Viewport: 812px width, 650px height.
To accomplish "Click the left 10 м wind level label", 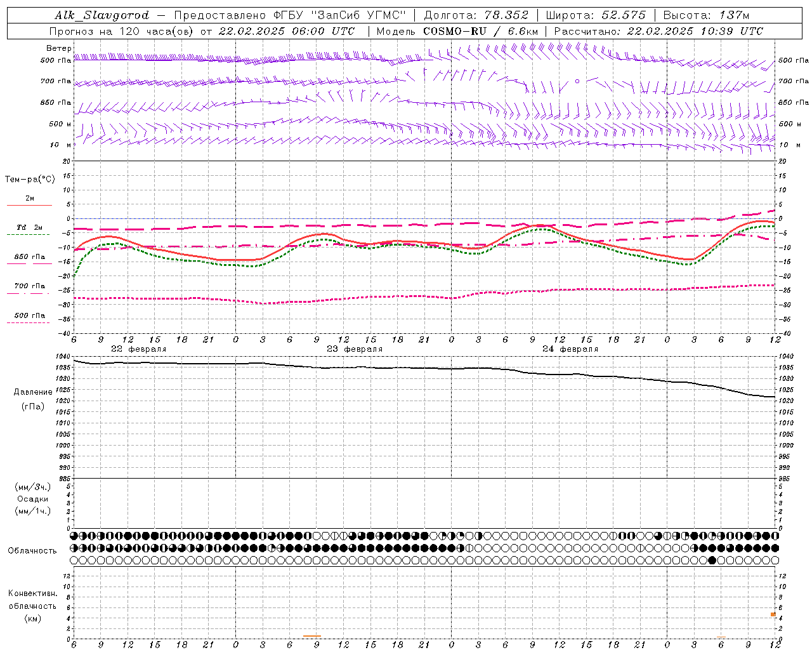I will [x=61, y=145].
